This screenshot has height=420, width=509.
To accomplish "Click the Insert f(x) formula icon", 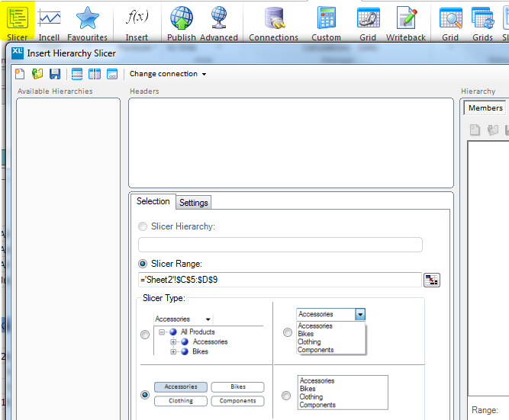I will tap(137, 18).
